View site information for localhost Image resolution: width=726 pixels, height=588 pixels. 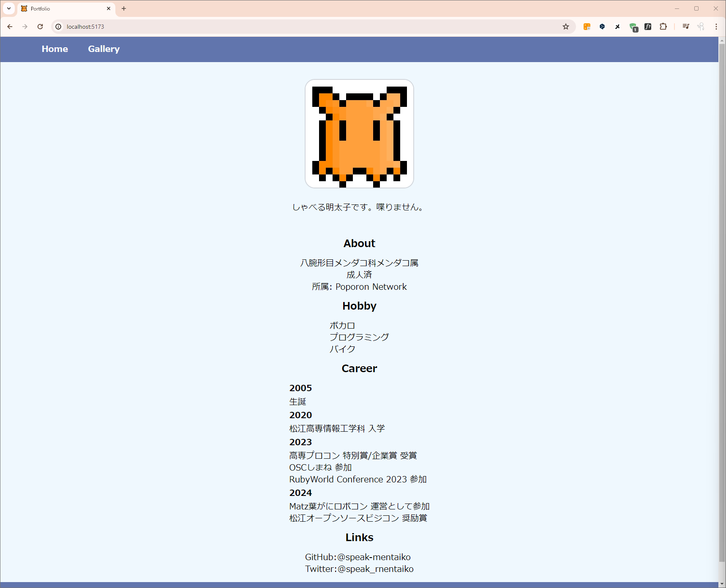click(59, 27)
